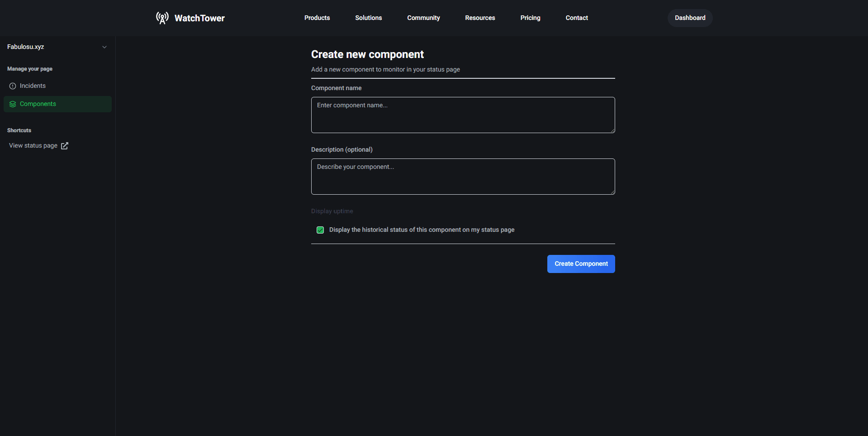This screenshot has width=868, height=436.
Task: Click the description text area
Action: coord(463,177)
